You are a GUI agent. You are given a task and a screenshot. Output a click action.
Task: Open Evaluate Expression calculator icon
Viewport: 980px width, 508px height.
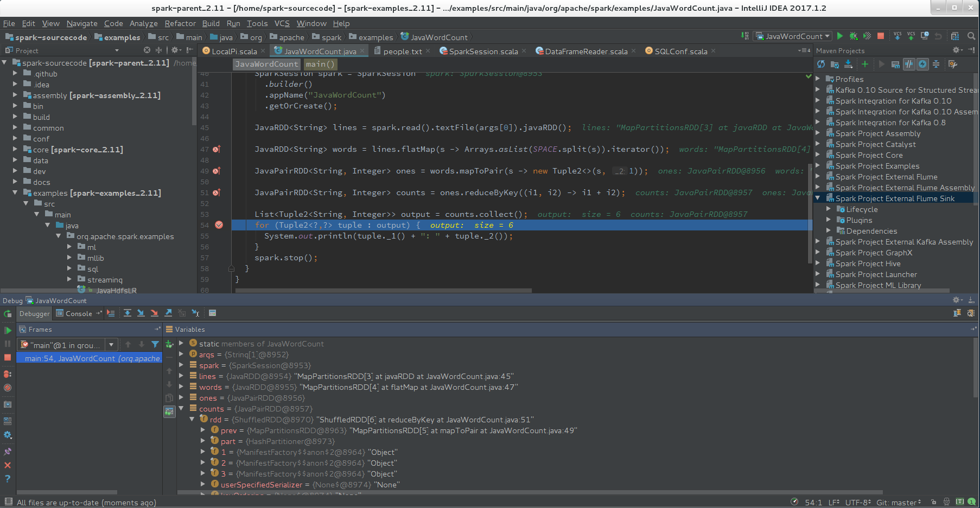pos(213,313)
